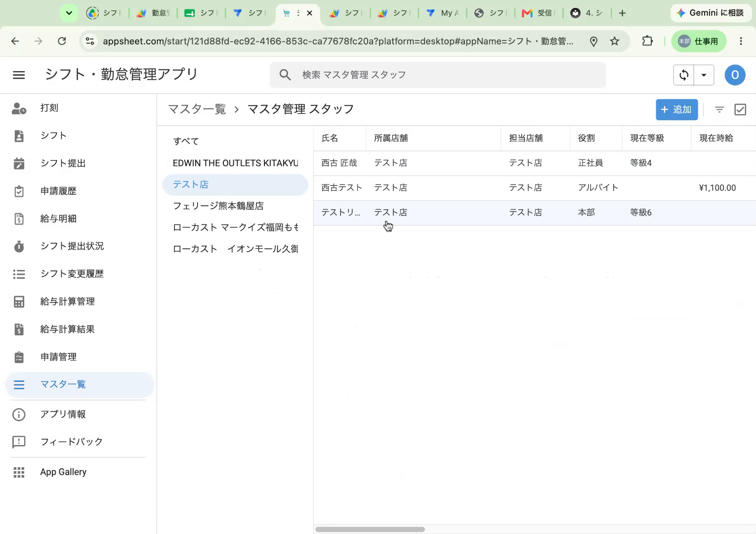The height and width of the screenshot is (534, 756).
Task: Open アプリ情報 info page
Action: coord(79,414)
